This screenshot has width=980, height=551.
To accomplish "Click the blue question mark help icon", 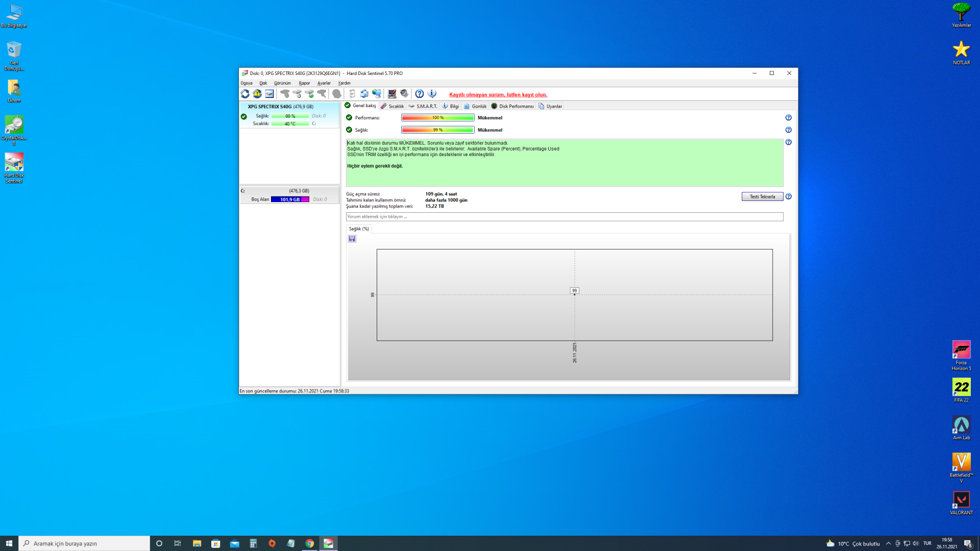I will (x=420, y=94).
